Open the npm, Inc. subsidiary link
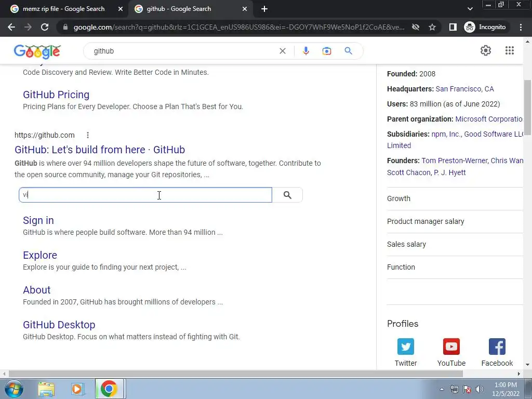The height and width of the screenshot is (399, 532). pos(446,134)
